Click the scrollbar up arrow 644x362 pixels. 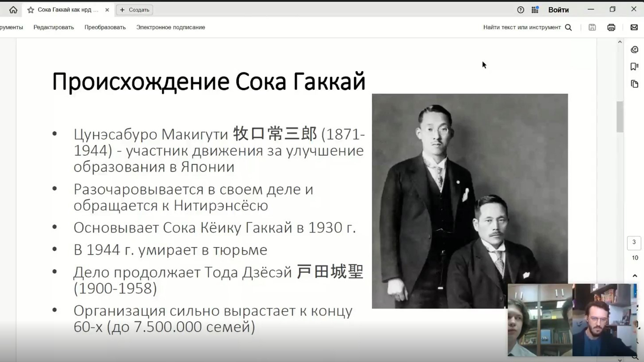coord(620,42)
